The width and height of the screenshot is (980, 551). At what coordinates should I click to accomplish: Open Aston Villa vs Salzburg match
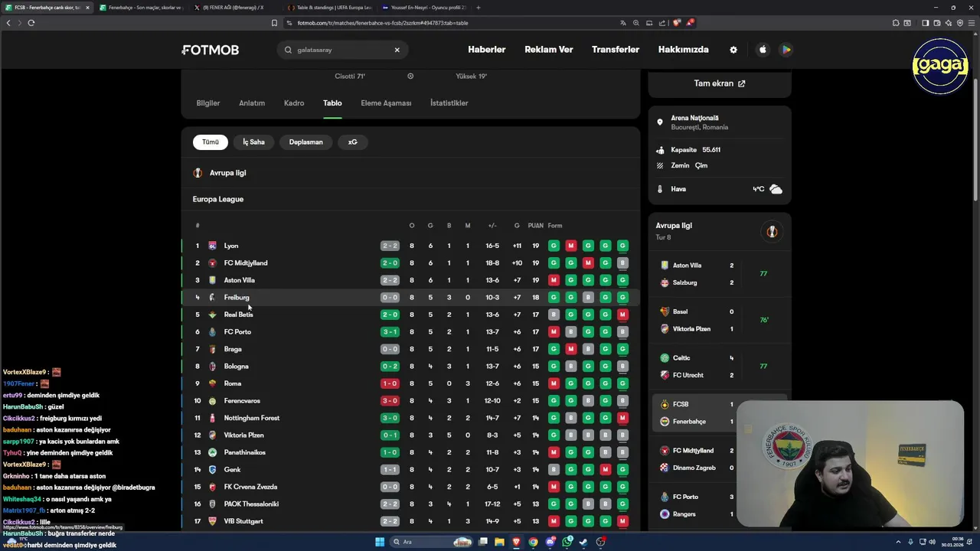[719, 274]
